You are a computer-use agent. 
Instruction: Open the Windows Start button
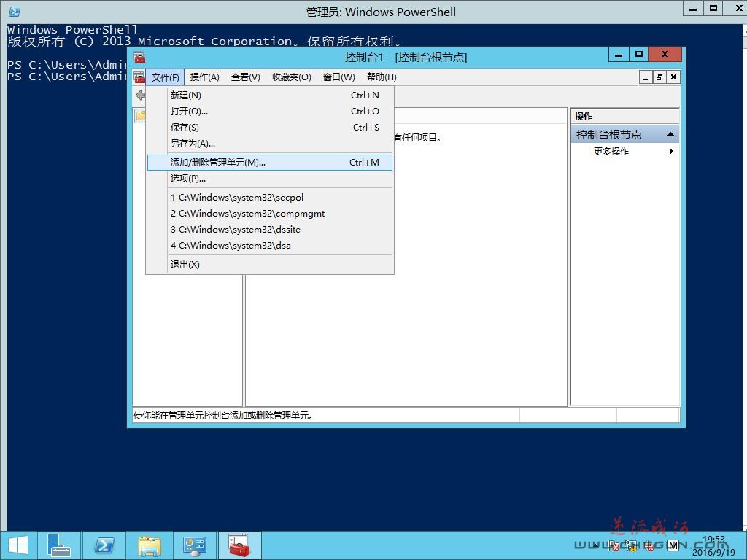tap(18, 545)
